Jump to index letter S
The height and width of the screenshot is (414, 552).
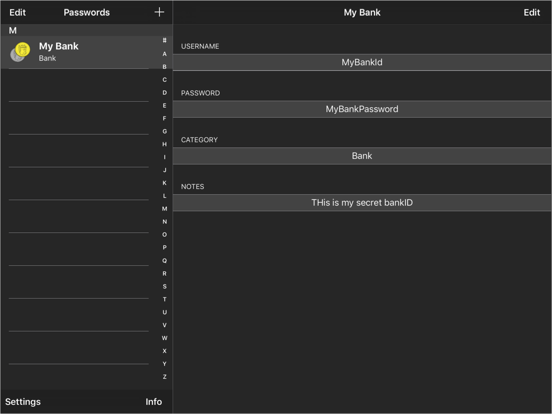(164, 286)
